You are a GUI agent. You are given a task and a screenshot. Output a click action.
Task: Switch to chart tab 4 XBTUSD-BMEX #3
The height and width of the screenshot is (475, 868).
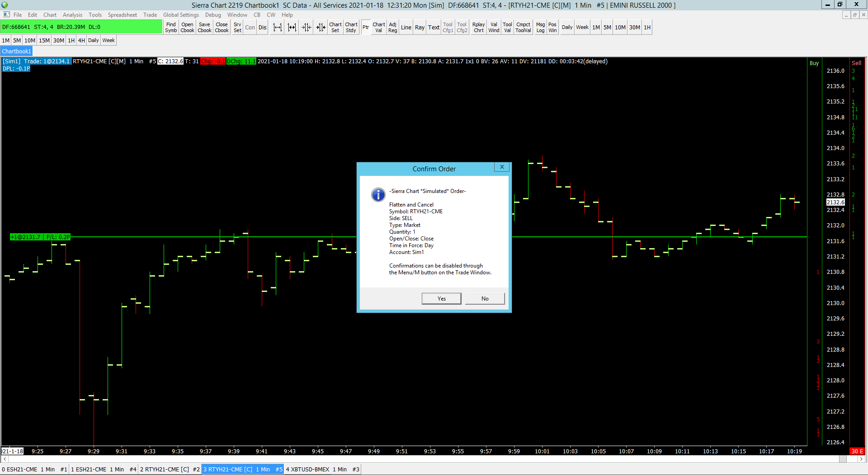pos(322,470)
